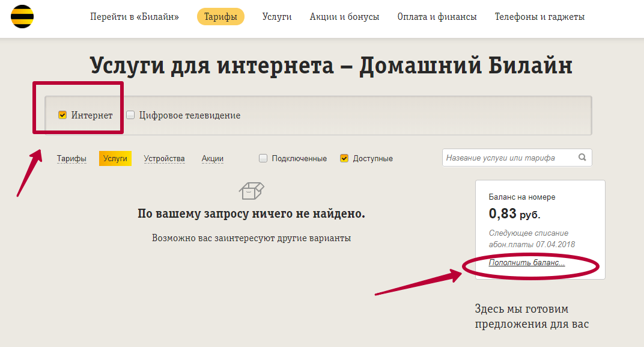Image resolution: width=644 pixels, height=347 pixels.
Task: Open the Оплата и финансы menu
Action: 436,17
